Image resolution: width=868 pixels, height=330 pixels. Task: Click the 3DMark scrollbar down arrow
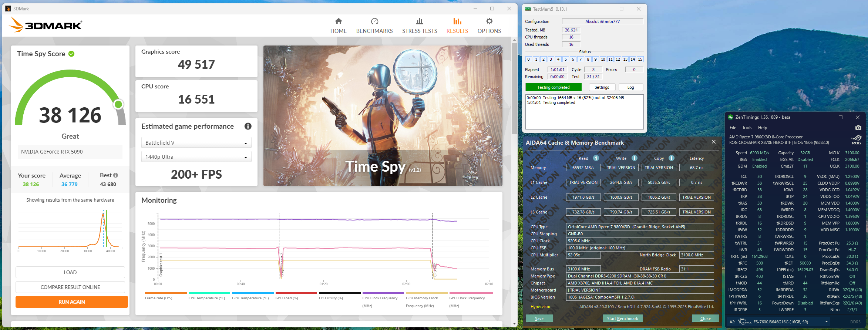514,324
